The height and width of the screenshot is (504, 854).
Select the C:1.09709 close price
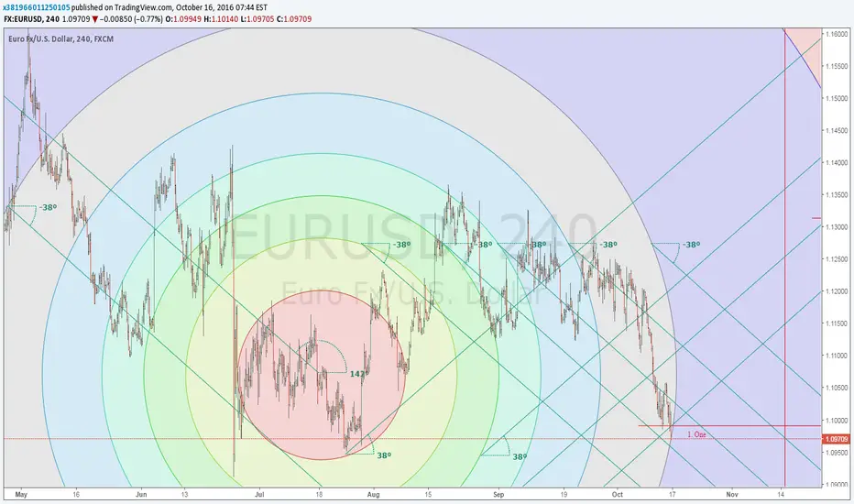(x=294, y=19)
